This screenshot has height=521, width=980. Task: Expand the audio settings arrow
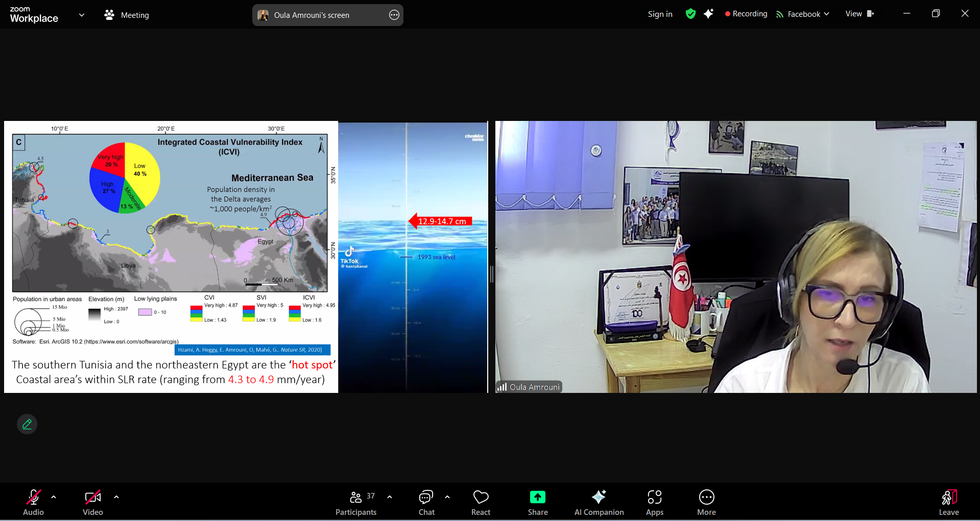pyautogui.click(x=54, y=497)
